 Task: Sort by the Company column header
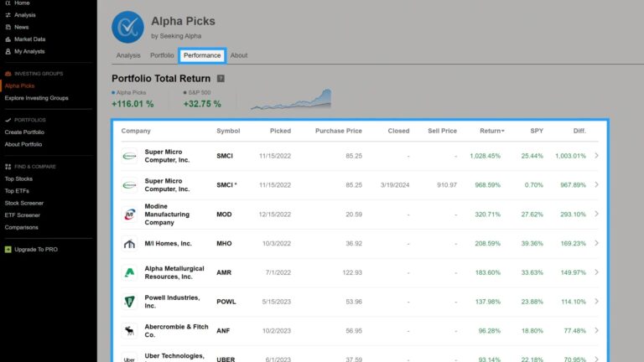click(x=136, y=131)
